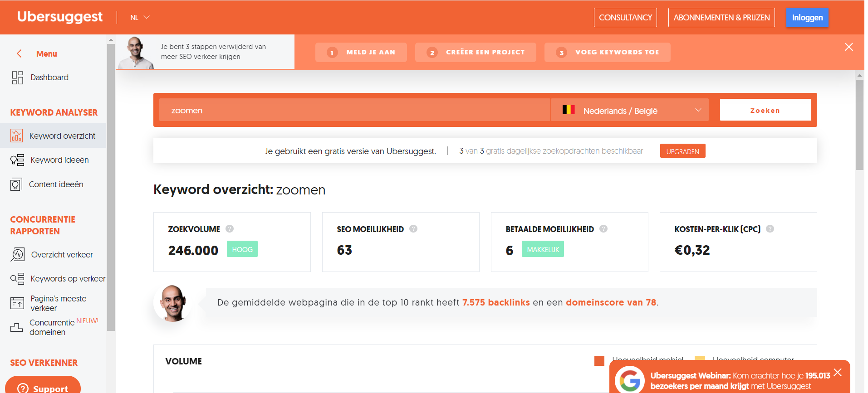Select Keyword overzicht menu item
This screenshot has width=868, height=393.
(x=53, y=136)
